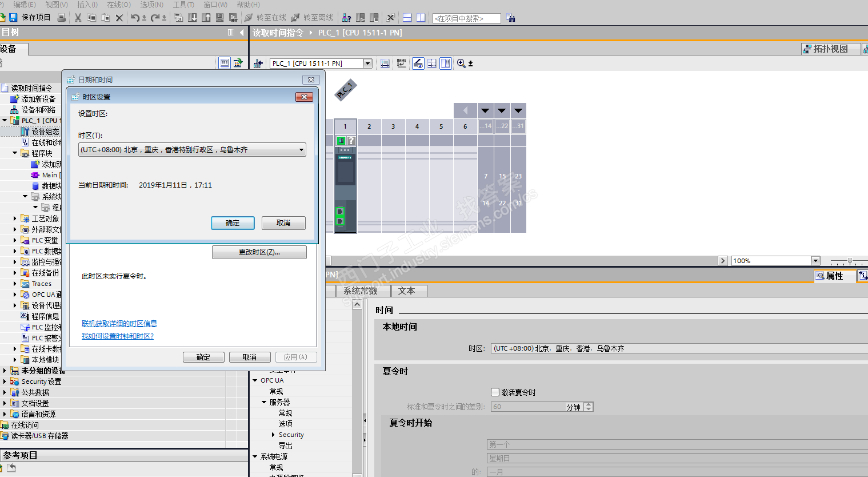This screenshot has width=868, height=477.
Task: Click the Copy icon in main toolbar
Action: (91, 18)
